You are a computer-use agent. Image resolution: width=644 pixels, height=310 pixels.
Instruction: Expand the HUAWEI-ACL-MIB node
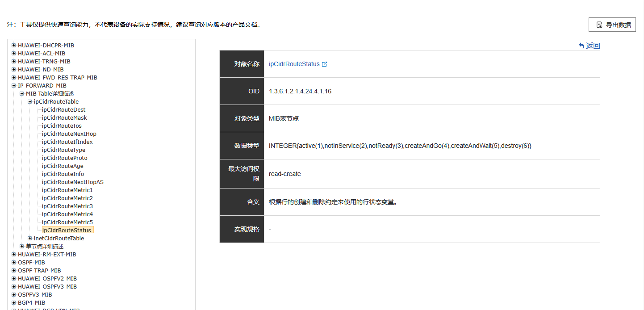click(x=13, y=54)
